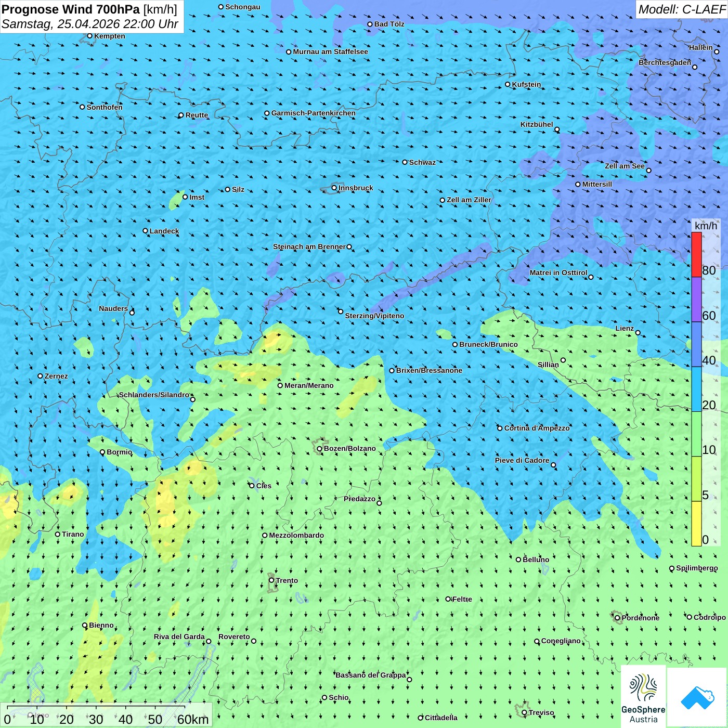This screenshot has width=728, height=728.
Task: Click the blue cloud logo icon
Action: 697,698
